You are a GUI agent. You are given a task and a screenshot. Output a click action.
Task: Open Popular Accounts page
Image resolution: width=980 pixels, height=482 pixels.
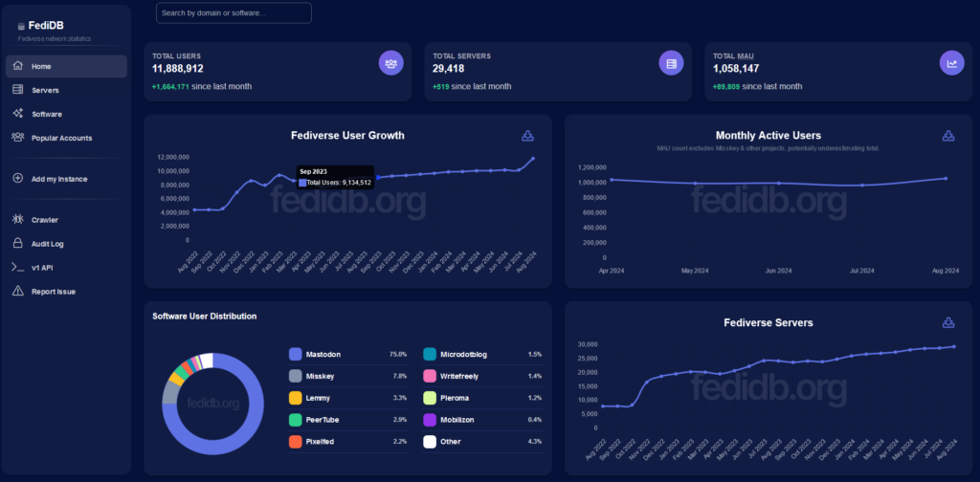(66, 138)
